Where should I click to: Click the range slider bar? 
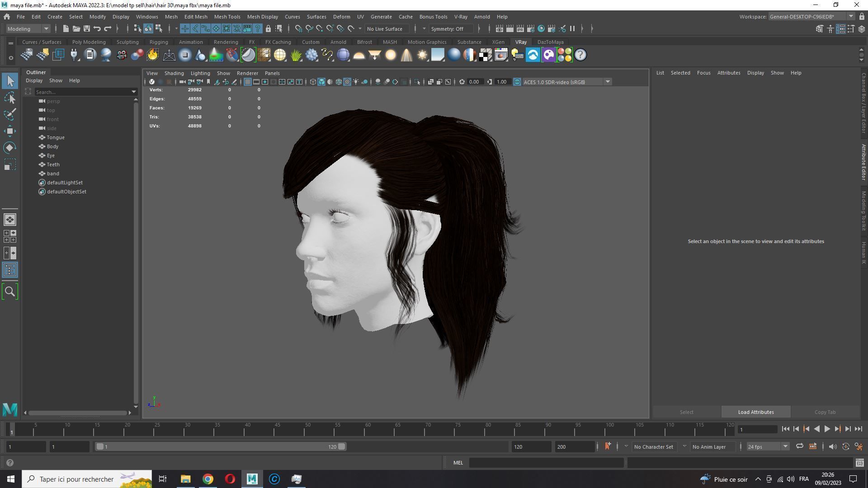point(221,447)
